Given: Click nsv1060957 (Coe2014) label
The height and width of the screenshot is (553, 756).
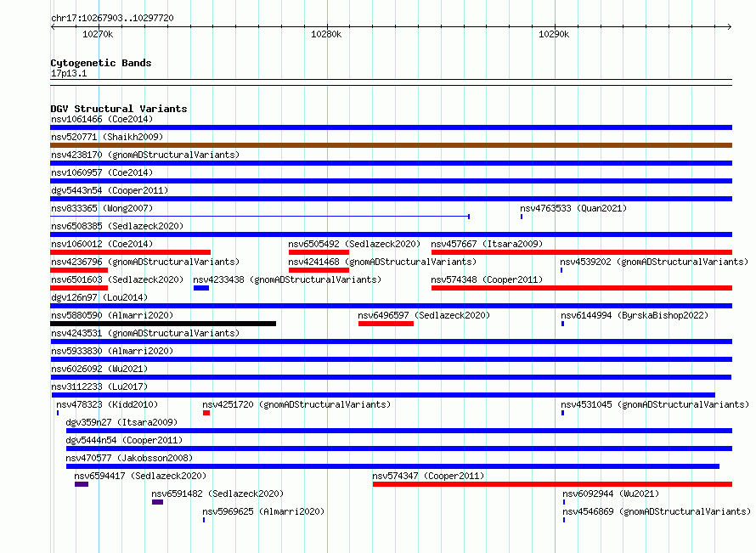Looking at the screenshot, I should coord(102,172).
